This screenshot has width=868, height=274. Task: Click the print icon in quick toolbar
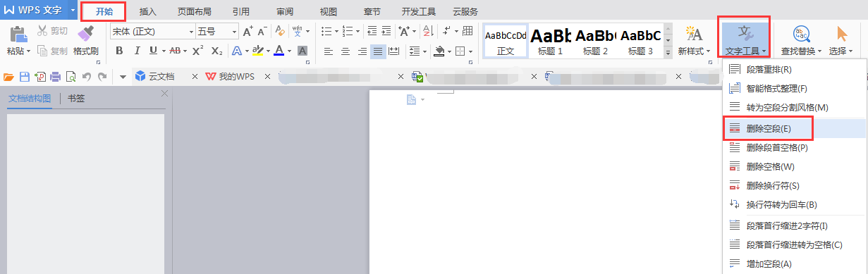(55, 76)
